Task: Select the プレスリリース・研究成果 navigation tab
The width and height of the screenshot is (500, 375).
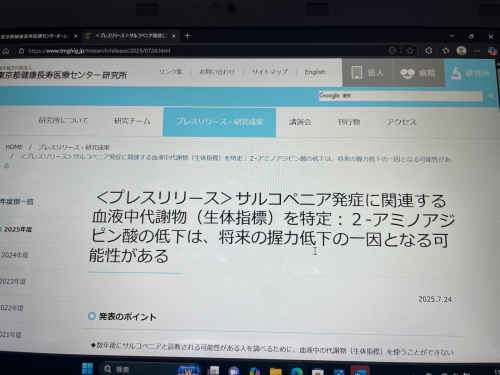Action: (x=219, y=122)
